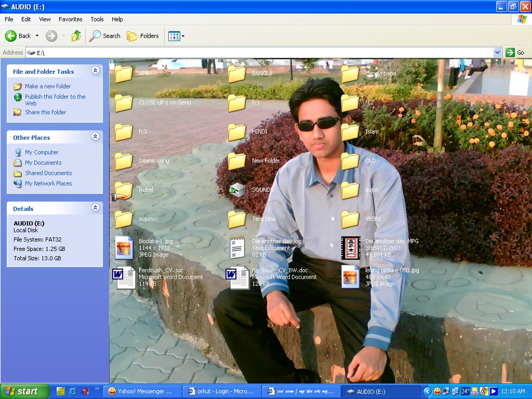This screenshot has width=532, height=399.
Task: Select the HINDI folder icon
Action: 237,132
